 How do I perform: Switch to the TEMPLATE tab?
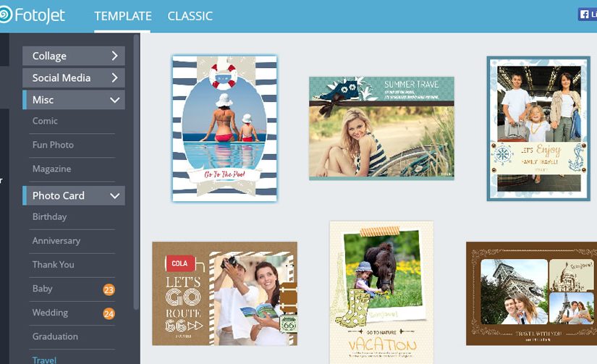click(x=122, y=16)
